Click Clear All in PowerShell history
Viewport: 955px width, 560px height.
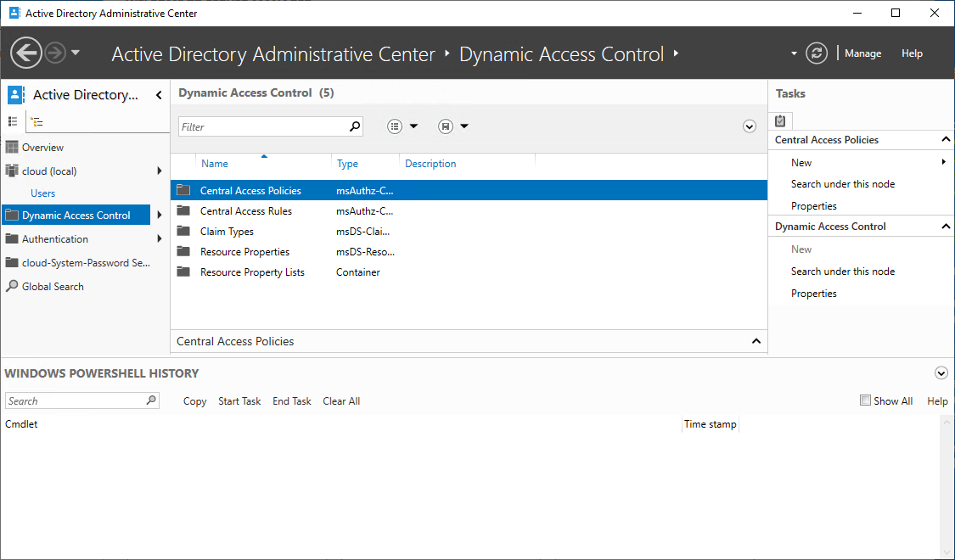point(341,401)
